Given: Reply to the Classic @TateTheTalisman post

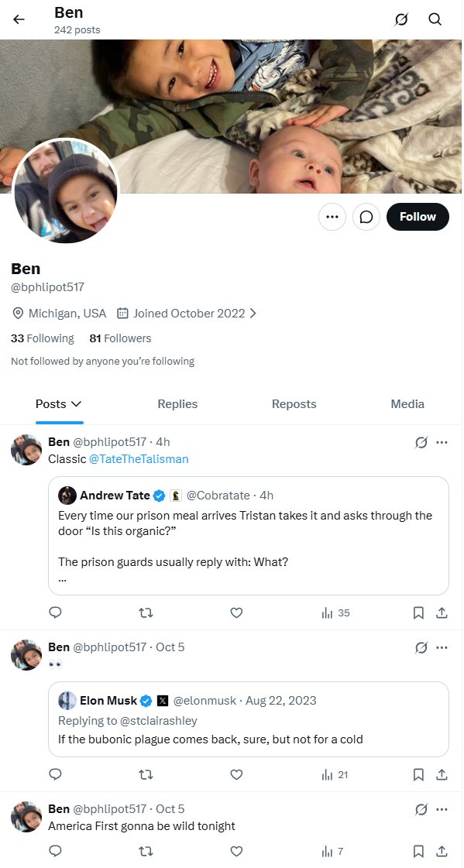Looking at the screenshot, I should click(55, 612).
